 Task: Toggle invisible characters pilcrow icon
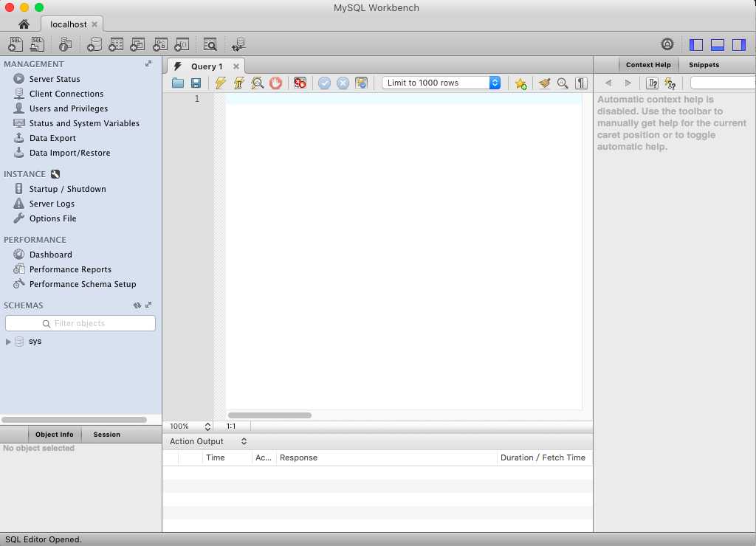(582, 83)
